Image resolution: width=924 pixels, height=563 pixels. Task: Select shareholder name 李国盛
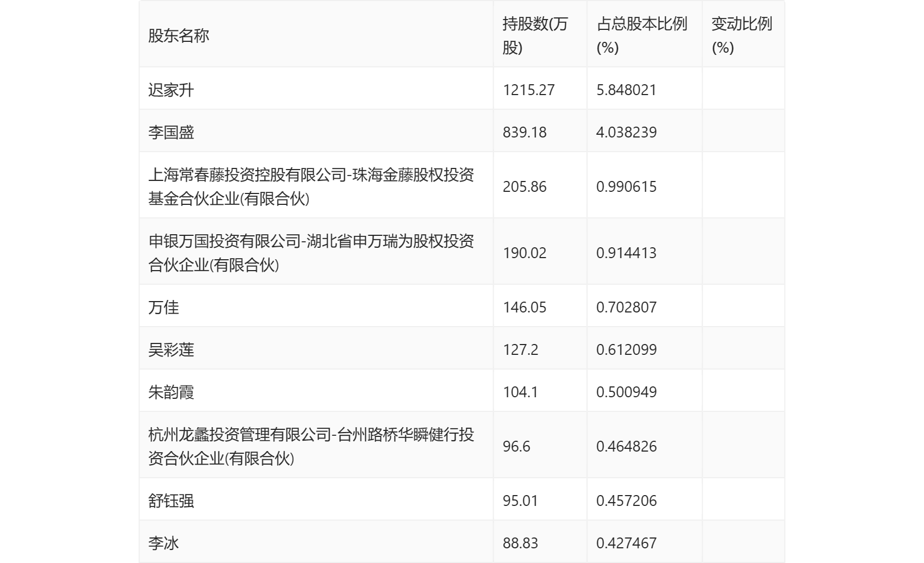pyautogui.click(x=171, y=132)
